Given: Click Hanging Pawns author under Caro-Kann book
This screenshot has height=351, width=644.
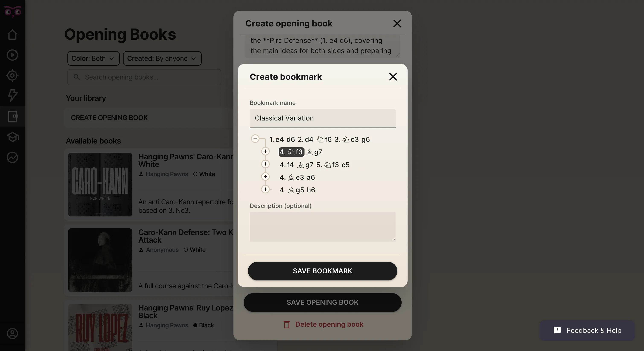Looking at the screenshot, I should click(x=167, y=174).
